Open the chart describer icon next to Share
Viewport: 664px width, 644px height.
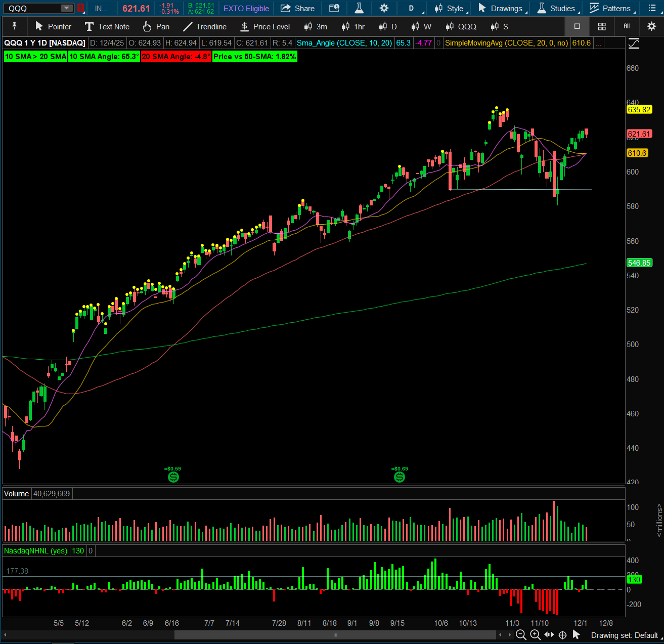334,8
